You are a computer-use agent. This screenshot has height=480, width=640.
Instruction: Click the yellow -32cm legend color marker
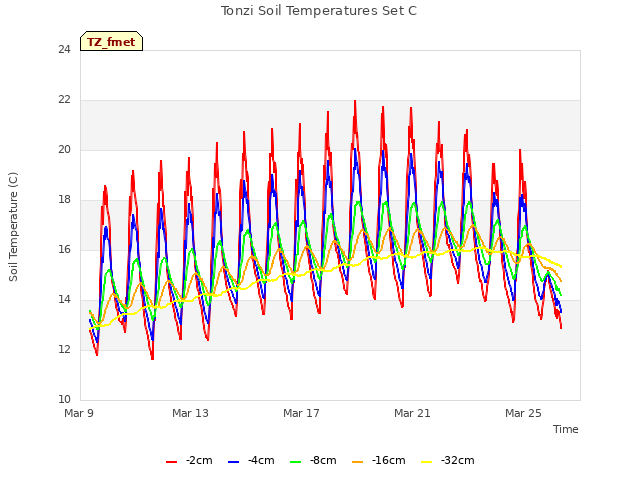coord(427,462)
